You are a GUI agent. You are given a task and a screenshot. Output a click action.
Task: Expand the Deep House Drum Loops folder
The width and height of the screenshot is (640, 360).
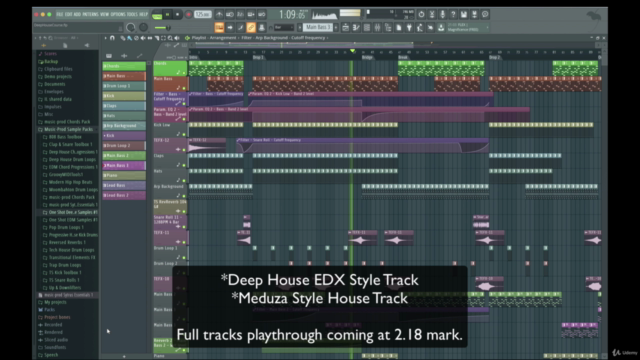point(72,160)
